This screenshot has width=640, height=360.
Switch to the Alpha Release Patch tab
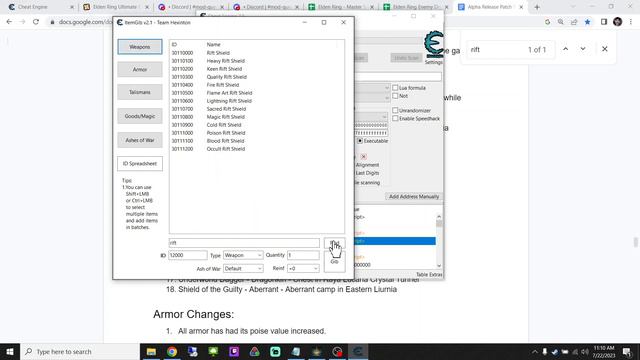pyautogui.click(x=491, y=7)
